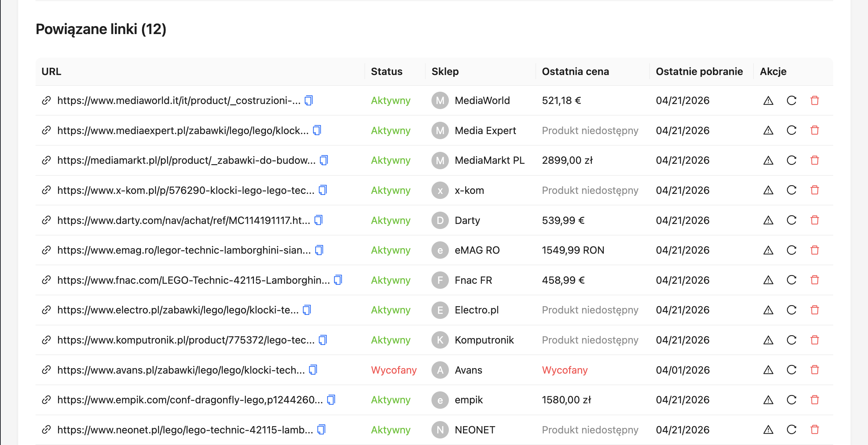Click the Status column header
The width and height of the screenshot is (868, 445).
tap(386, 71)
